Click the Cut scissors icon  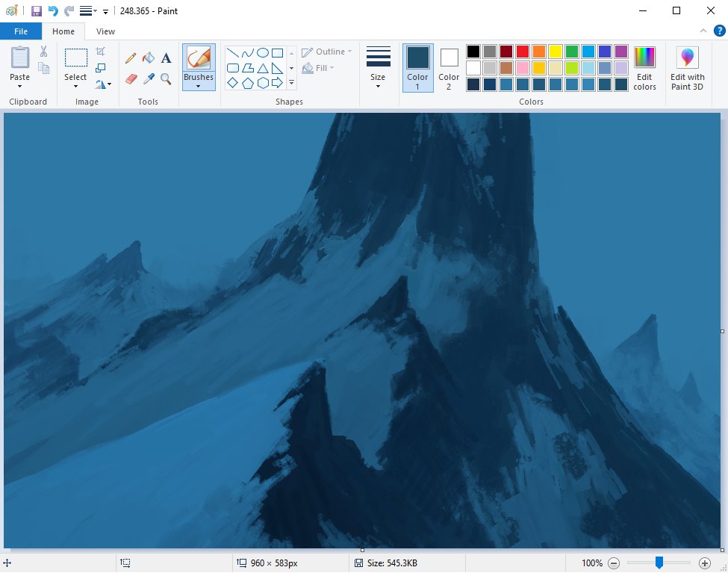pyautogui.click(x=43, y=51)
